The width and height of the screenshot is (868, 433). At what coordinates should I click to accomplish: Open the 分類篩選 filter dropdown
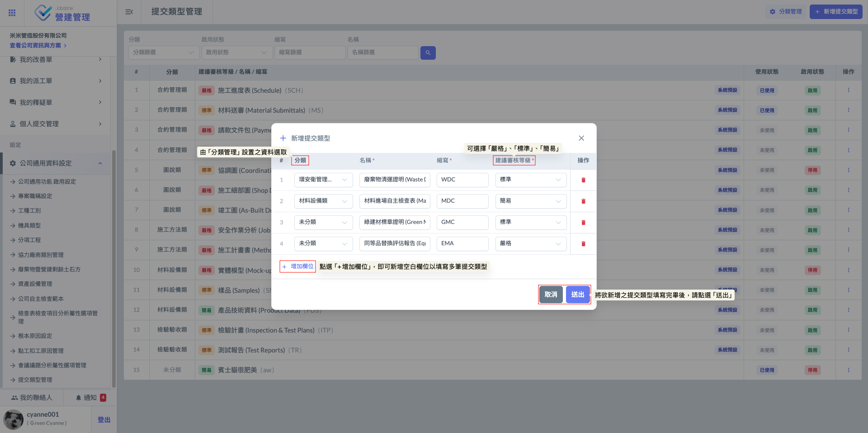click(164, 52)
